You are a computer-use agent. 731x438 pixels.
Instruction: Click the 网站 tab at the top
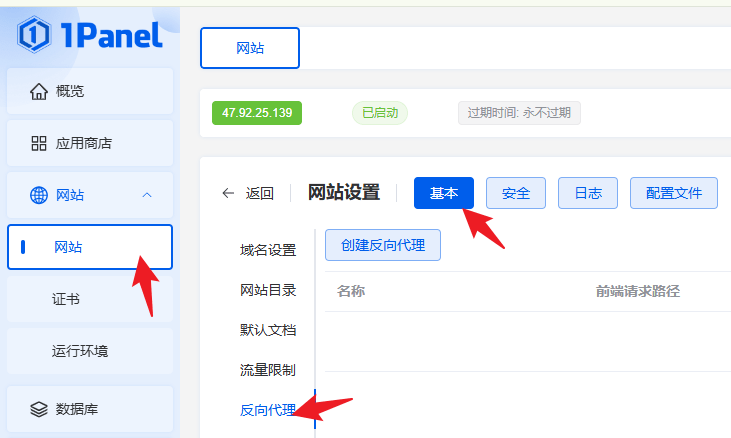[x=250, y=48]
